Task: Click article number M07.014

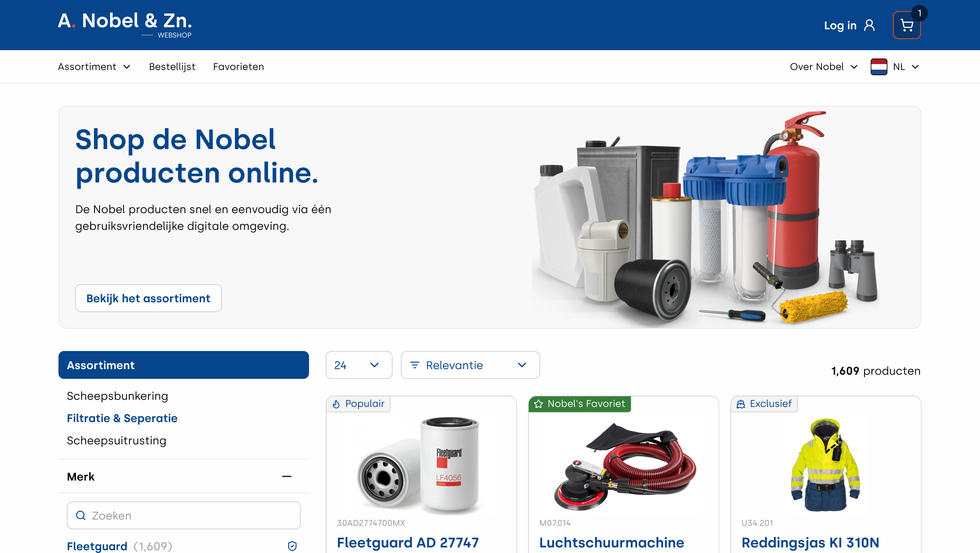Action: click(x=555, y=523)
